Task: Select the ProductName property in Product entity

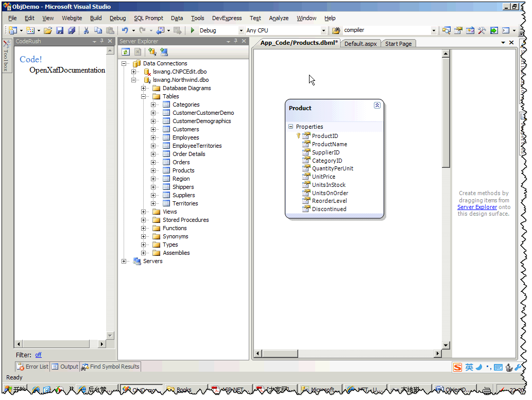Action: [x=329, y=144]
